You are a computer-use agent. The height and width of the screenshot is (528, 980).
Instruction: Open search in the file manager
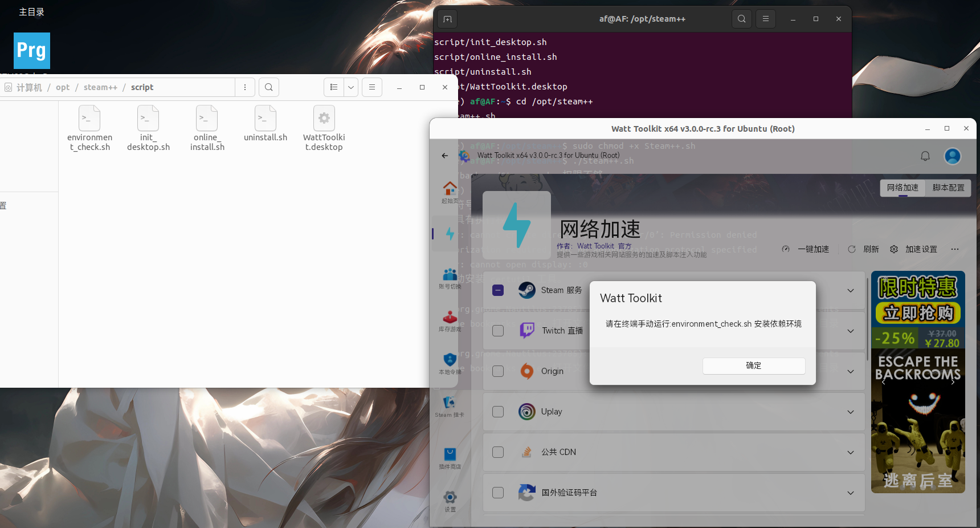[269, 87]
